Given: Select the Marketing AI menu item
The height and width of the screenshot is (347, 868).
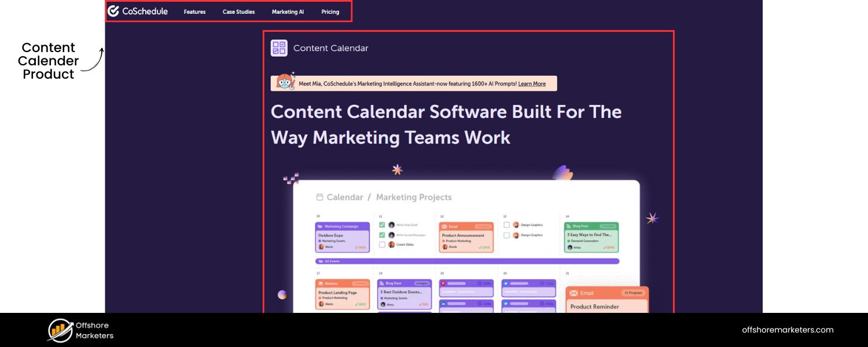Looking at the screenshot, I should pyautogui.click(x=288, y=12).
